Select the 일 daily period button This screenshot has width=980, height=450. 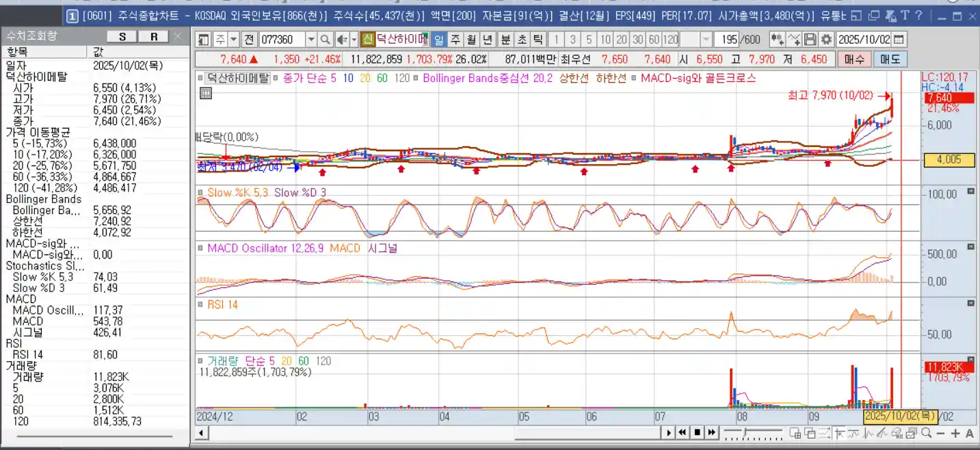tap(438, 40)
